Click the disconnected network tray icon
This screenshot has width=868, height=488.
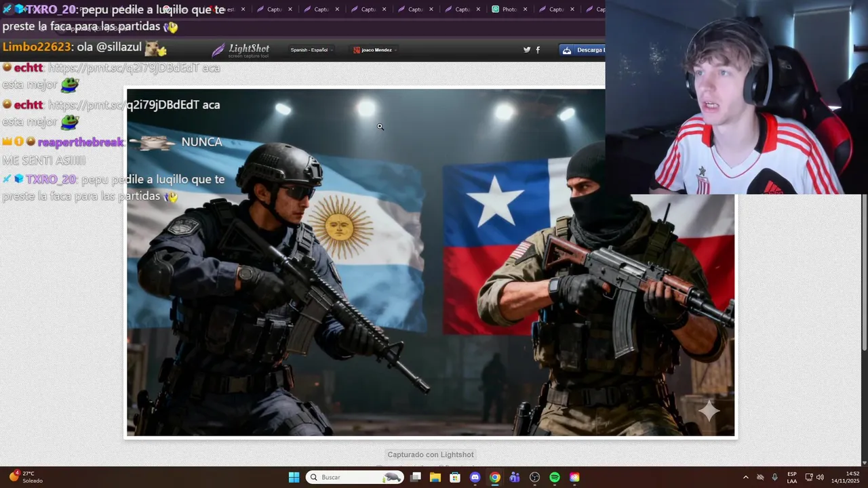(760, 477)
